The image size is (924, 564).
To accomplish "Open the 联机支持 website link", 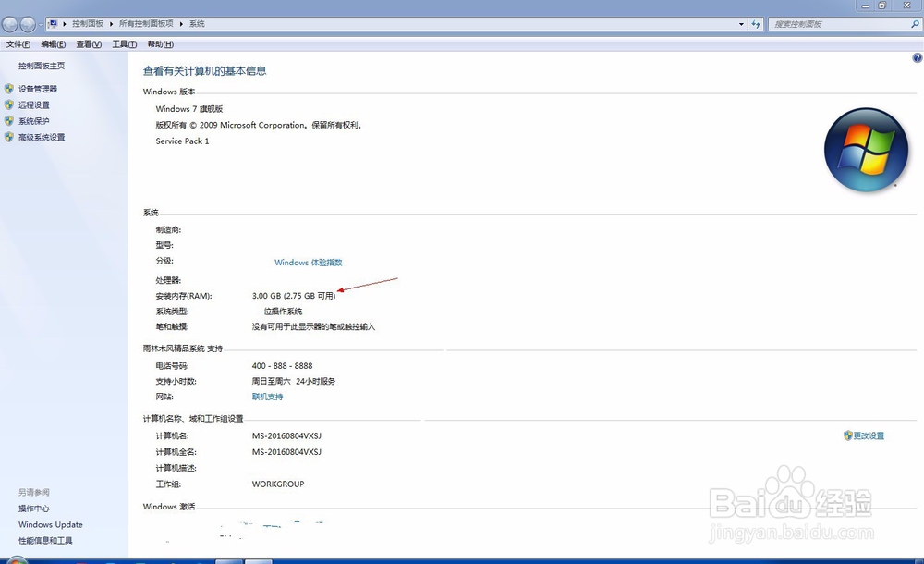I will [268, 397].
